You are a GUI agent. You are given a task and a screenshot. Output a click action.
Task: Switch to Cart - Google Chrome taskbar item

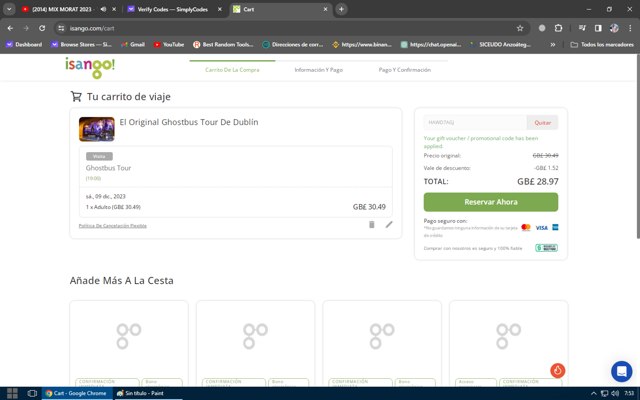pyautogui.click(x=76, y=393)
